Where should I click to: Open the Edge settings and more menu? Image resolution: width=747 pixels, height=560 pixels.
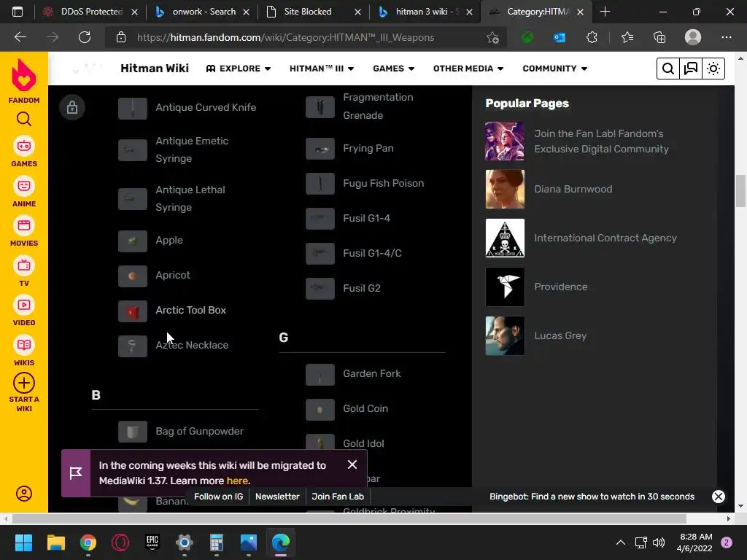pos(726,37)
